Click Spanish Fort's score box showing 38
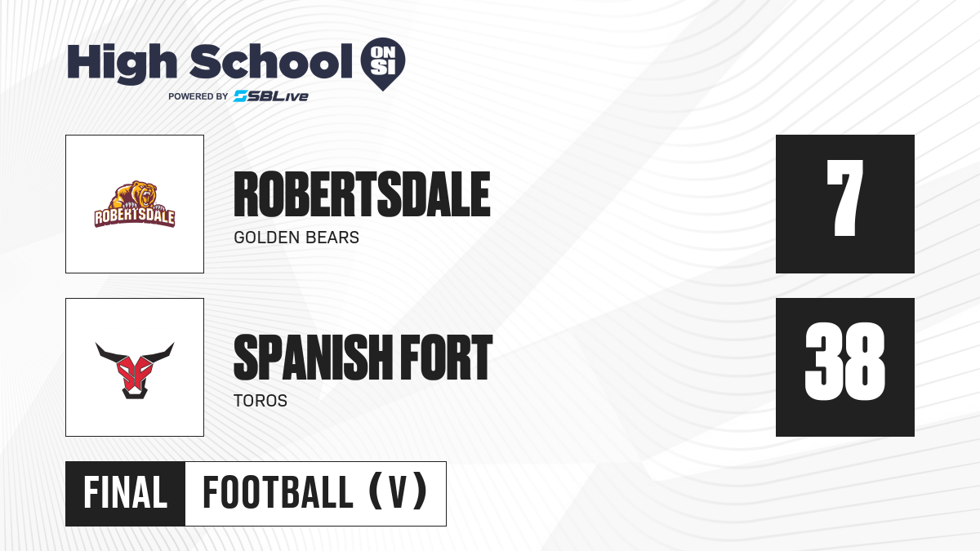This screenshot has width=980, height=551. coord(845,367)
